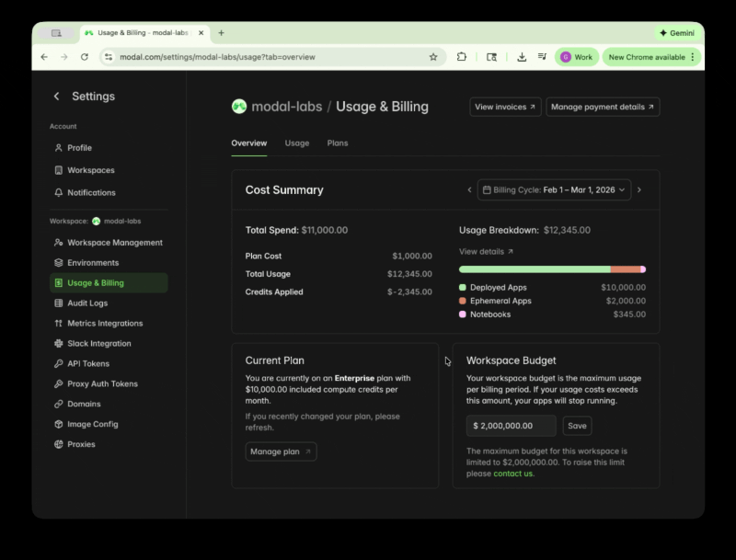Switch to the Plans tab
This screenshot has height=560, width=736.
point(338,143)
